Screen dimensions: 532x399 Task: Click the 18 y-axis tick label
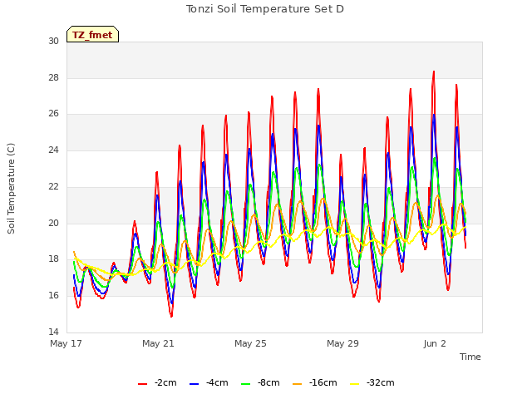[53, 259]
